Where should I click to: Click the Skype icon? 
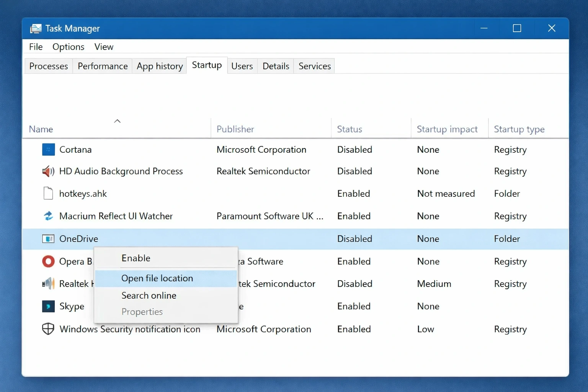click(48, 306)
